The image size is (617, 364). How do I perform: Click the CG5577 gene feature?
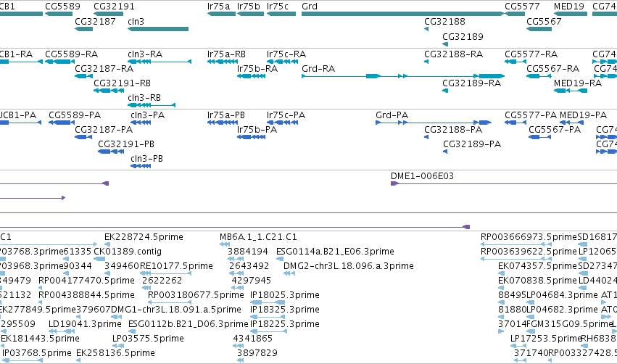click(x=515, y=14)
